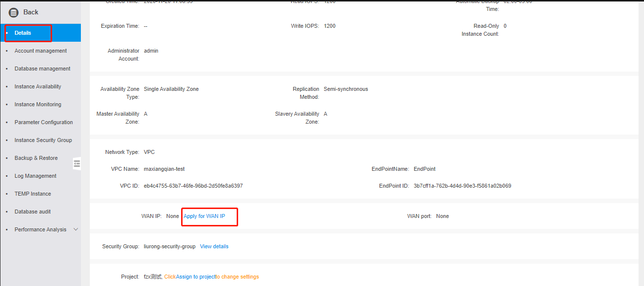
Task: Select the EndPoint ID value
Action: pyautogui.click(x=462, y=186)
